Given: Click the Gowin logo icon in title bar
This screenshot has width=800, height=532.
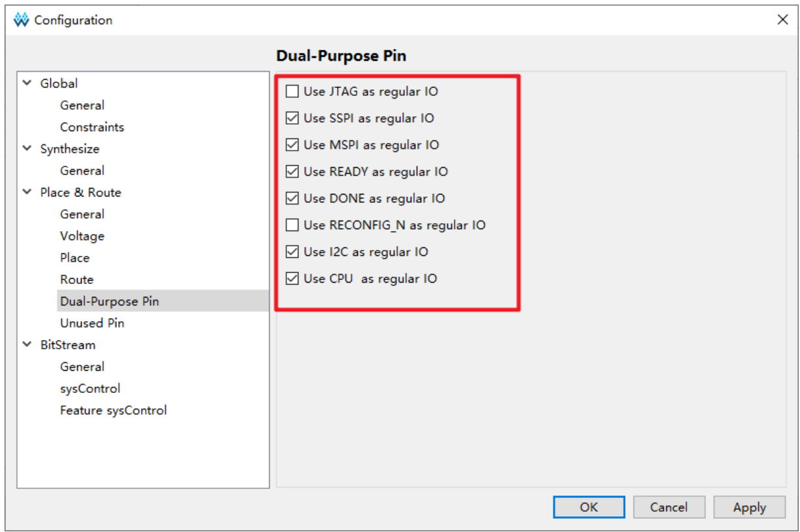Looking at the screenshot, I should (22, 20).
